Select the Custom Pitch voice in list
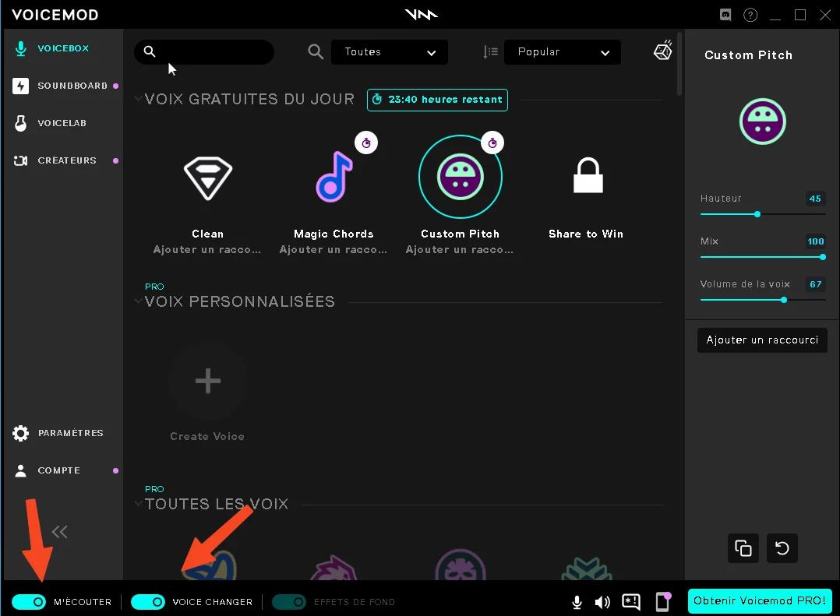This screenshot has height=616, width=840. click(x=461, y=177)
